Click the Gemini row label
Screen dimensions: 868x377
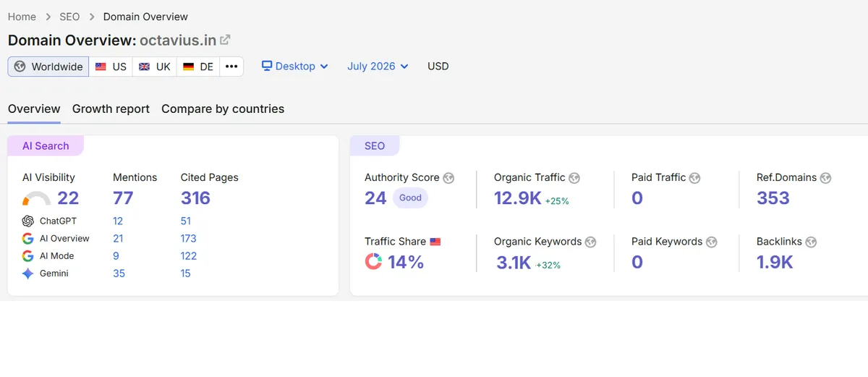54,274
